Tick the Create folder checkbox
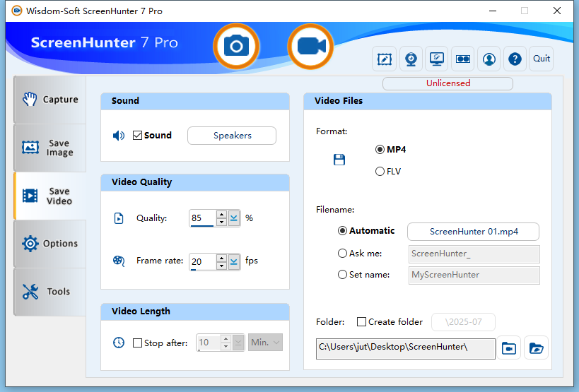The width and height of the screenshot is (579, 392). tap(361, 322)
